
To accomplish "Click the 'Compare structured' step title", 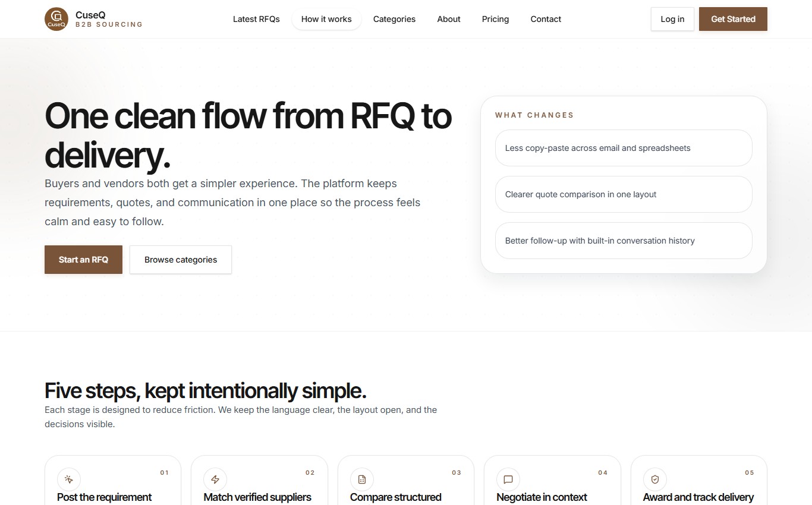I will point(396,497).
